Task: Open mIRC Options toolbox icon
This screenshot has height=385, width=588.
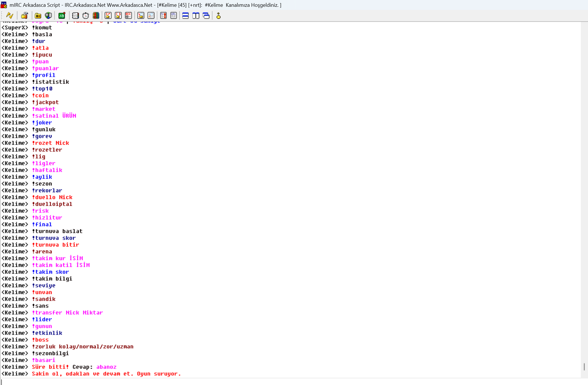Action: tap(25, 16)
